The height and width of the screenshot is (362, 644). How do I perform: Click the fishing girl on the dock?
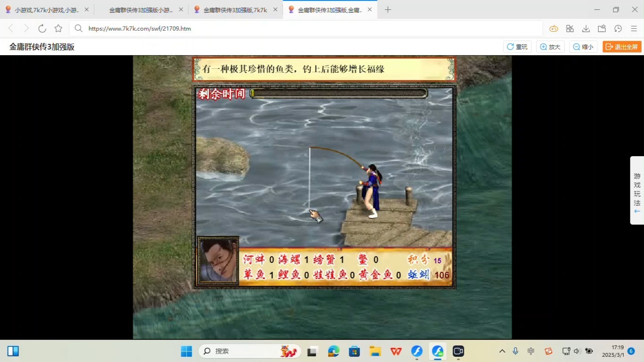(x=371, y=191)
